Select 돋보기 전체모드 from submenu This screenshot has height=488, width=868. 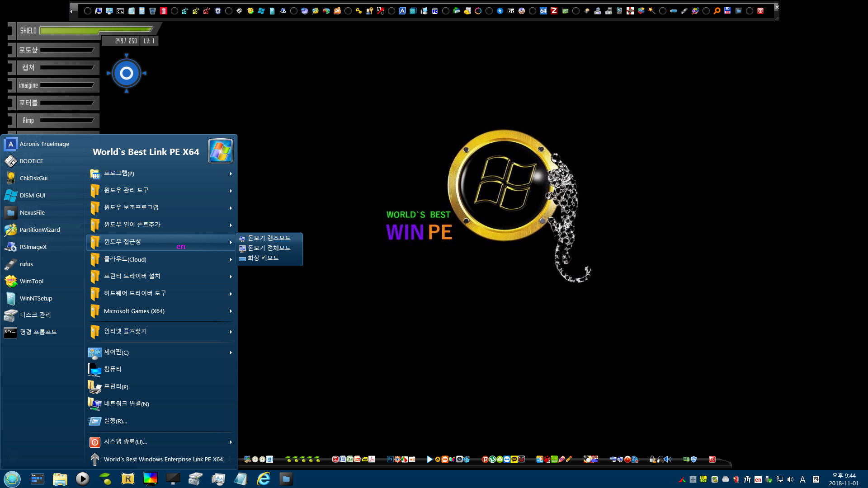click(269, 248)
